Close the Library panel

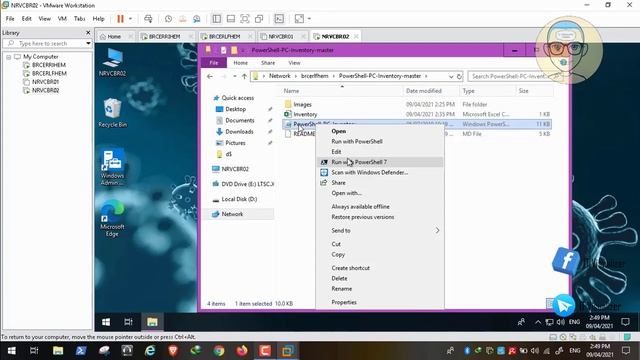[88, 32]
